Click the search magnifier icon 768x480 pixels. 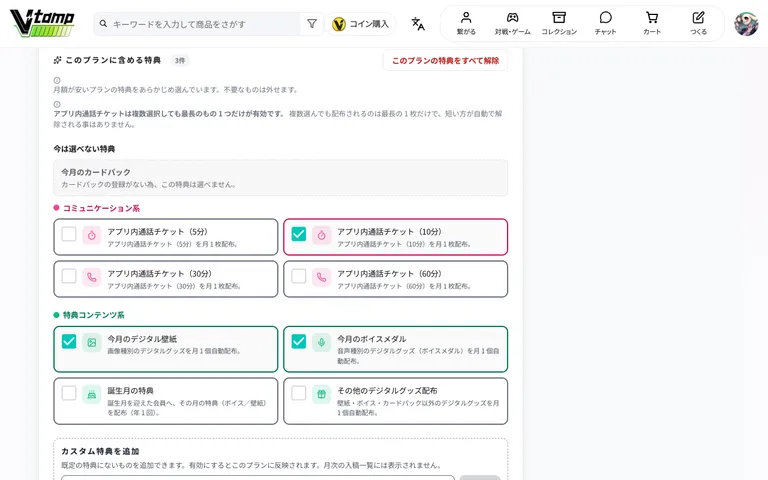point(103,24)
